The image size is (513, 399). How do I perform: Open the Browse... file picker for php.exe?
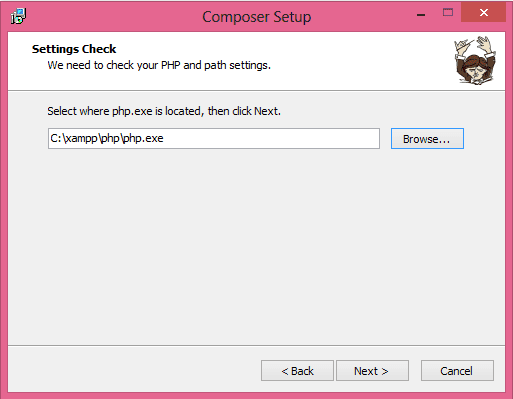[427, 139]
